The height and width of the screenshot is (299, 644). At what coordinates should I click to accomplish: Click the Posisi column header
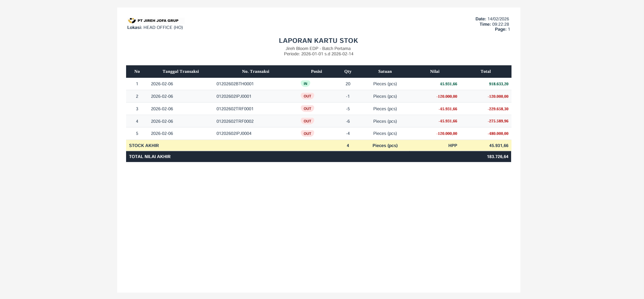316,71
